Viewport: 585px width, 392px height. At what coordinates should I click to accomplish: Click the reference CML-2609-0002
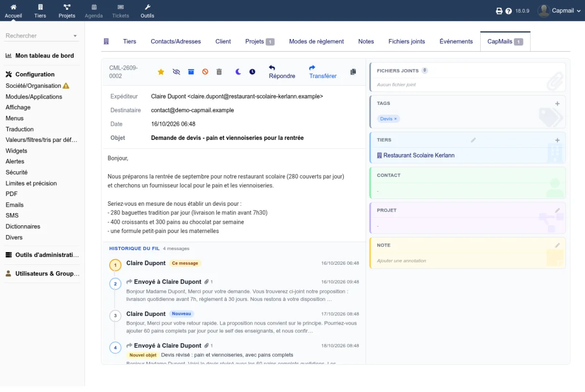(123, 72)
